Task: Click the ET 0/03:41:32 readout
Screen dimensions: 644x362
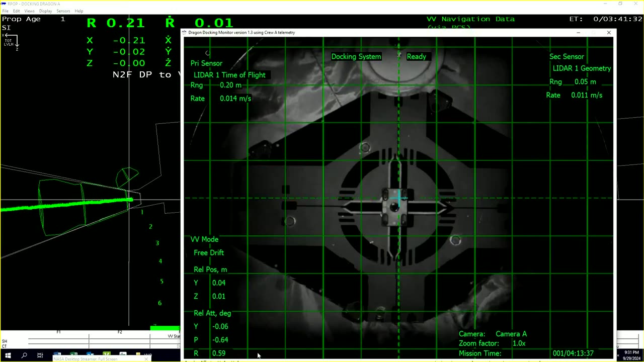Action: click(x=606, y=19)
